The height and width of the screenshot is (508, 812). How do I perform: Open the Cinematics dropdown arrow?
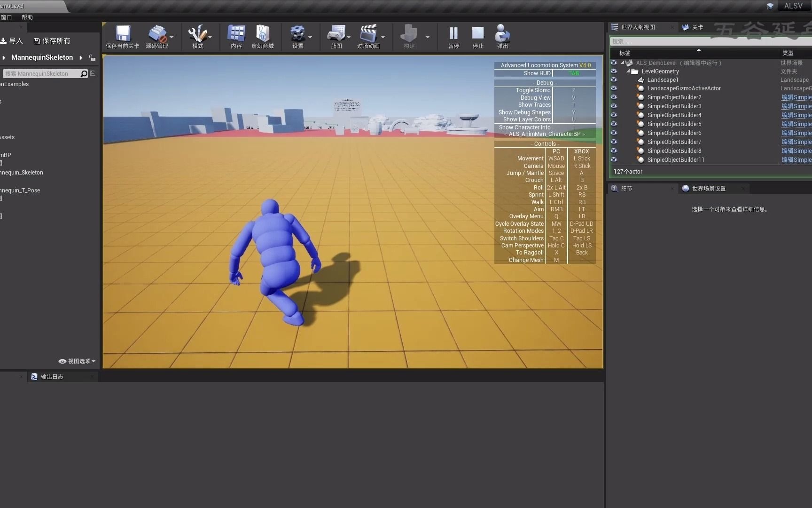point(383,37)
